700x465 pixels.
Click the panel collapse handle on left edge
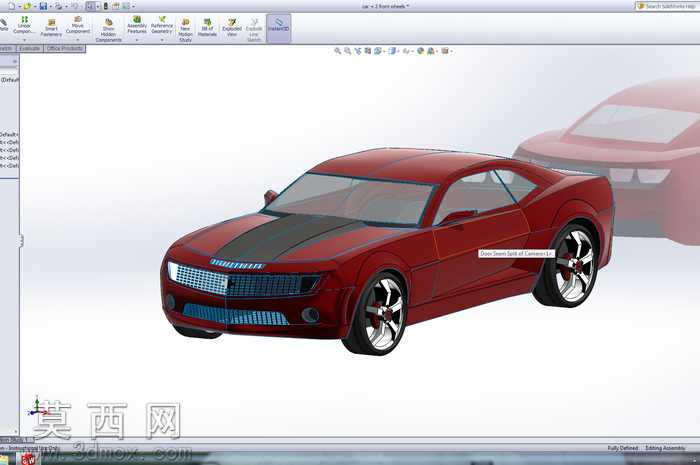[21, 241]
